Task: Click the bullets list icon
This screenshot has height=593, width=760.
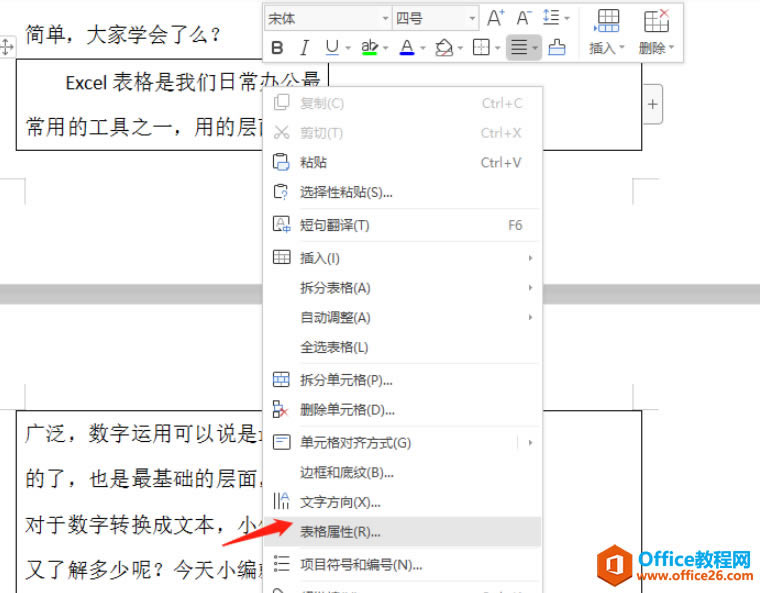Action: (281, 563)
